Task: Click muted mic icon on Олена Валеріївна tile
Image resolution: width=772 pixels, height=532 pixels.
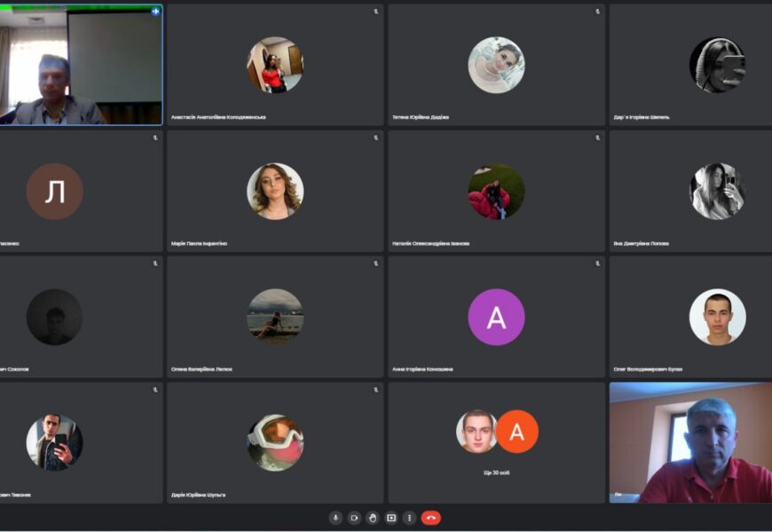Action: (x=376, y=263)
